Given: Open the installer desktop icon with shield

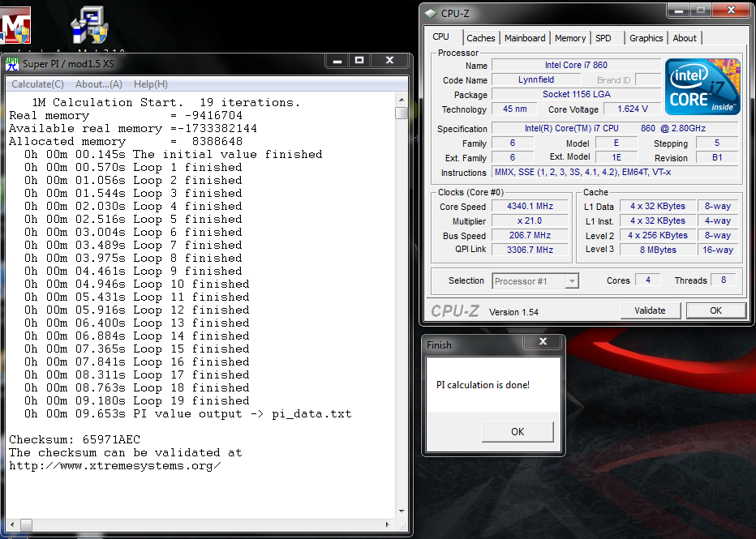Looking at the screenshot, I should click(x=90, y=25).
